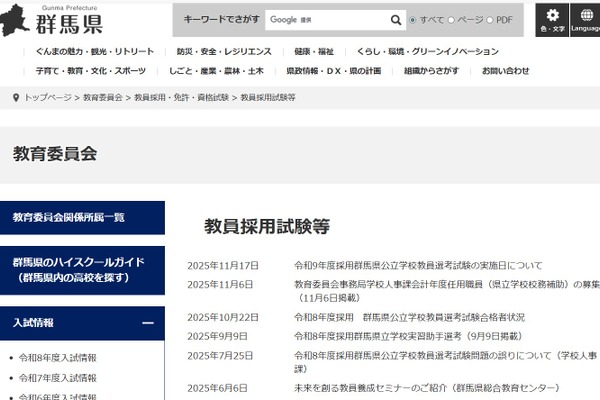
Task: Select the PDF search radio button
Action: (490, 20)
